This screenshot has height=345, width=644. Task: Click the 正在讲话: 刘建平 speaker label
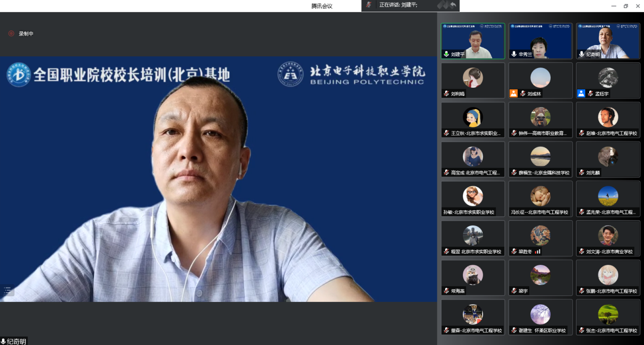[x=398, y=5]
